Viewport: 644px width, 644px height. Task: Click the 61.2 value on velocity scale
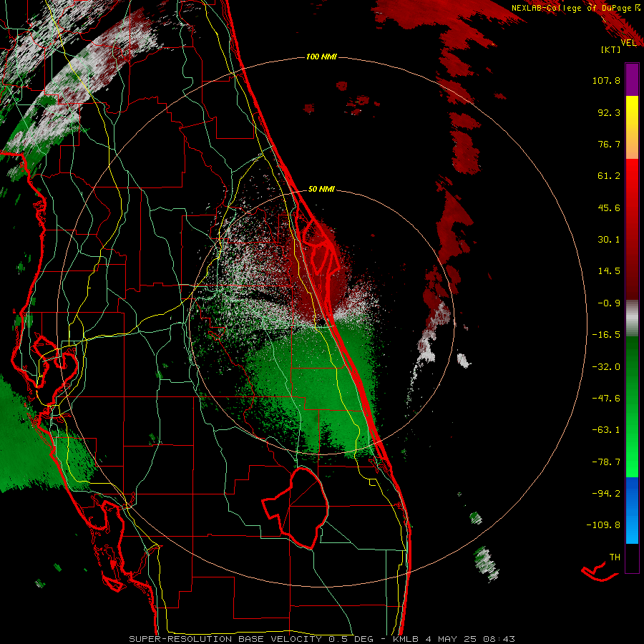click(609, 176)
